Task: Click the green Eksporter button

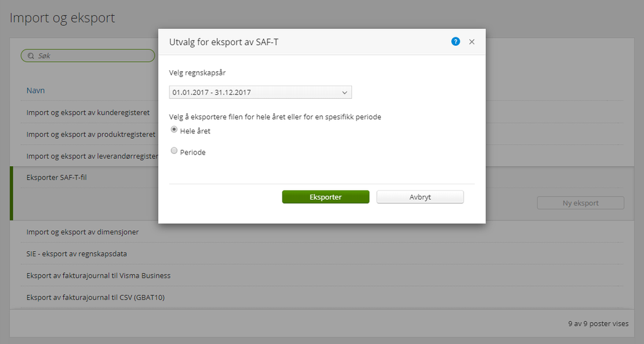Action: [x=326, y=197]
